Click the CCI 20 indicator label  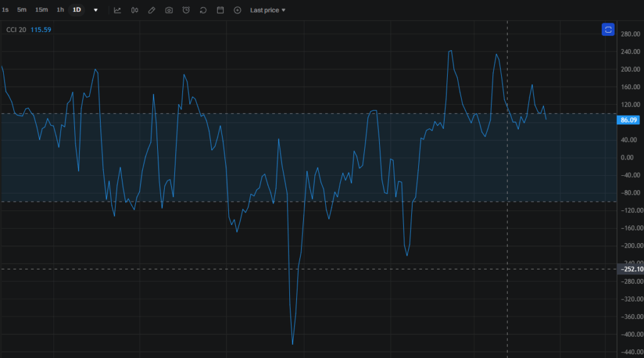point(16,30)
